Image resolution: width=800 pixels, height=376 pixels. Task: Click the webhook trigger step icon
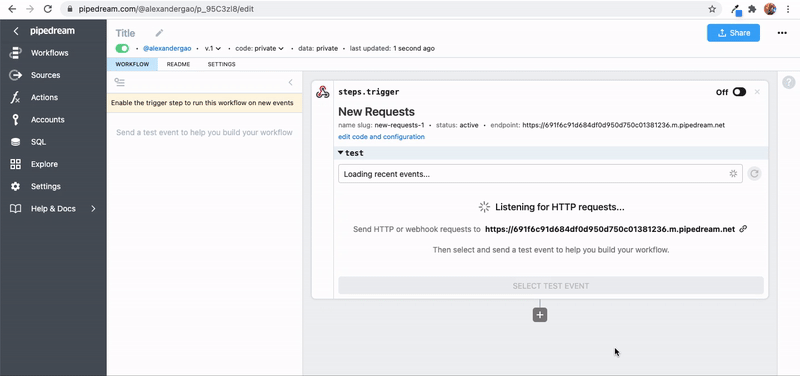[322, 92]
